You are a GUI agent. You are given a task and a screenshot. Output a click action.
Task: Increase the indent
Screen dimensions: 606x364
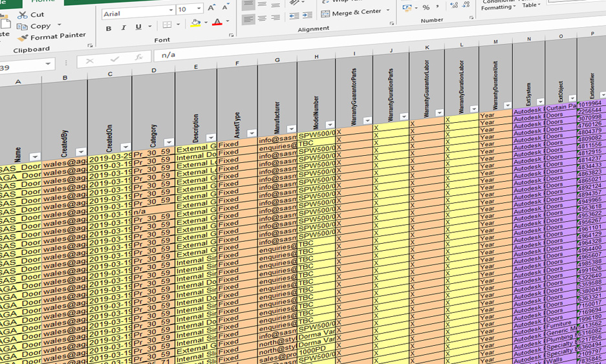(308, 15)
